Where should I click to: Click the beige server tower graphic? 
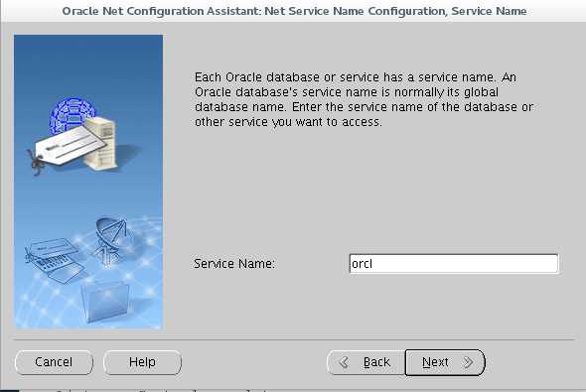coord(101,144)
